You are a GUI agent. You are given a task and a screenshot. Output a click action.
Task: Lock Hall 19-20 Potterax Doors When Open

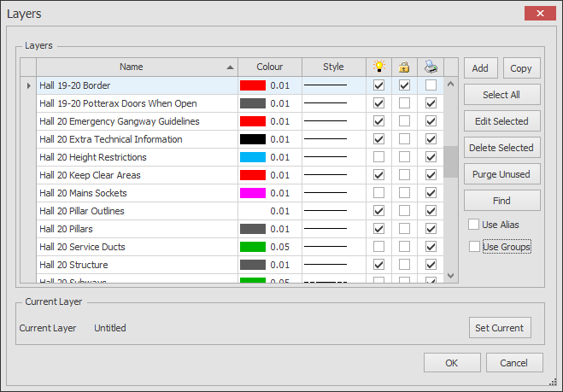click(x=404, y=103)
